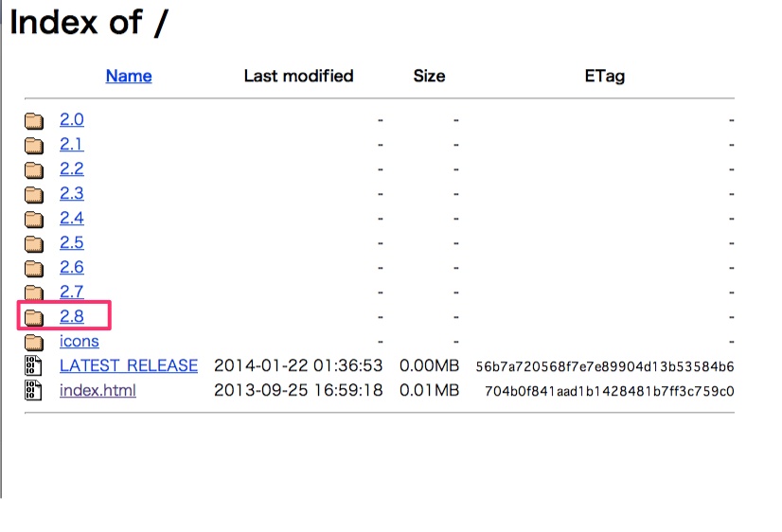
Task: Open the 2.4 directory link
Action: click(72, 218)
